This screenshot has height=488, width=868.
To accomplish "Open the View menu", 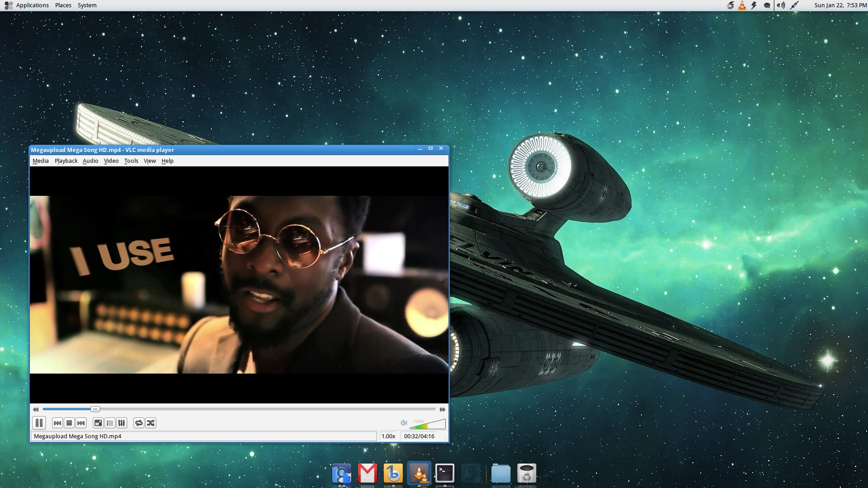I will [x=150, y=161].
